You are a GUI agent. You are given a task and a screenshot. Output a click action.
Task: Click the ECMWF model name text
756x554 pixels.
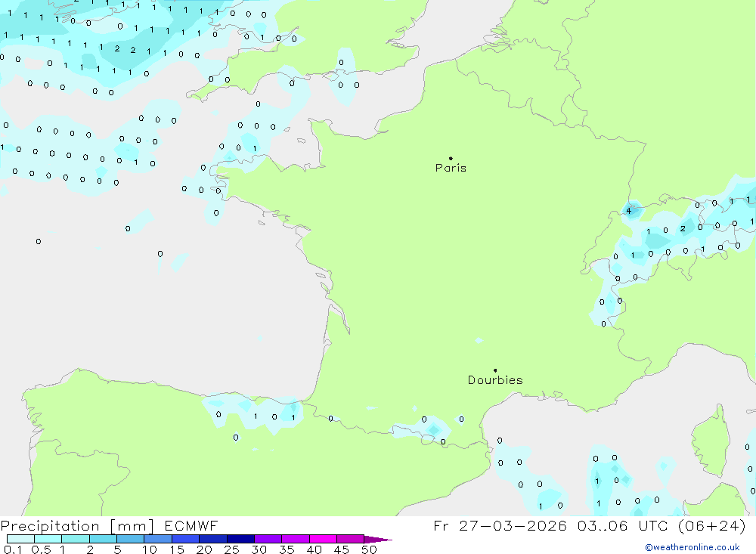click(x=191, y=525)
